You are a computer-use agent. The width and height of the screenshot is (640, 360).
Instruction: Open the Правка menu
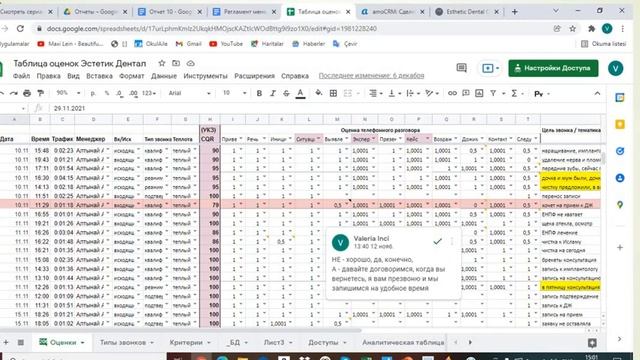point(49,76)
